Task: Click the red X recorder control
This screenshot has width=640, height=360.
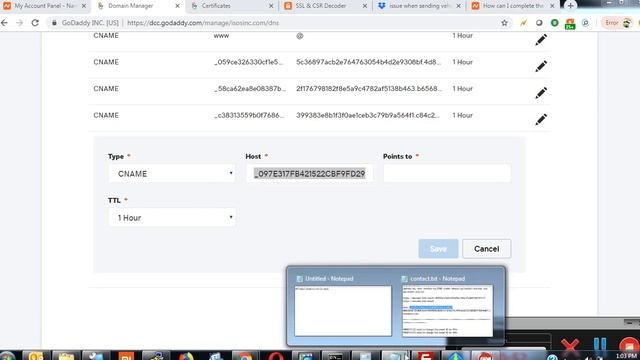Action: click(570, 346)
